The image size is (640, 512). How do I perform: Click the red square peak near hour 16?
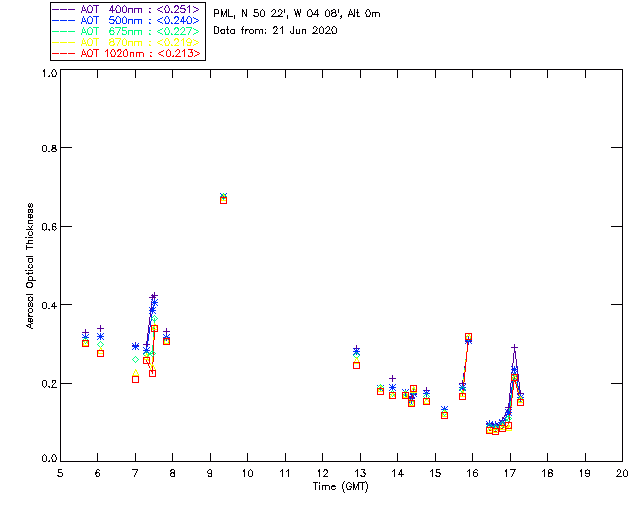[x=468, y=337]
